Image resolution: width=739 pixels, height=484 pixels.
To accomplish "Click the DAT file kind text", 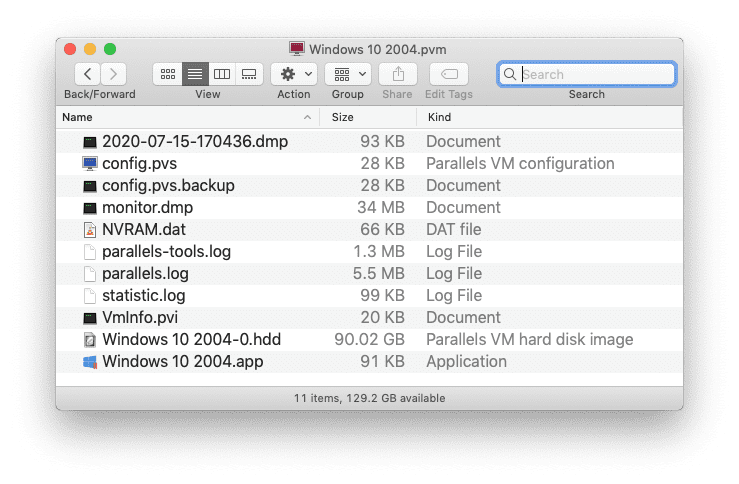I will coord(454,230).
